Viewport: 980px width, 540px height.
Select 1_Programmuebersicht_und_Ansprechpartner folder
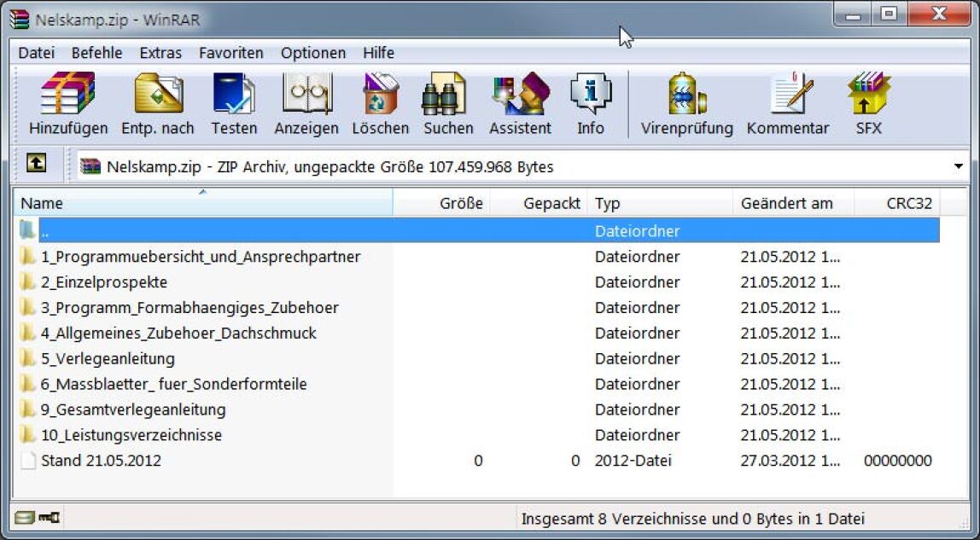pyautogui.click(x=201, y=257)
